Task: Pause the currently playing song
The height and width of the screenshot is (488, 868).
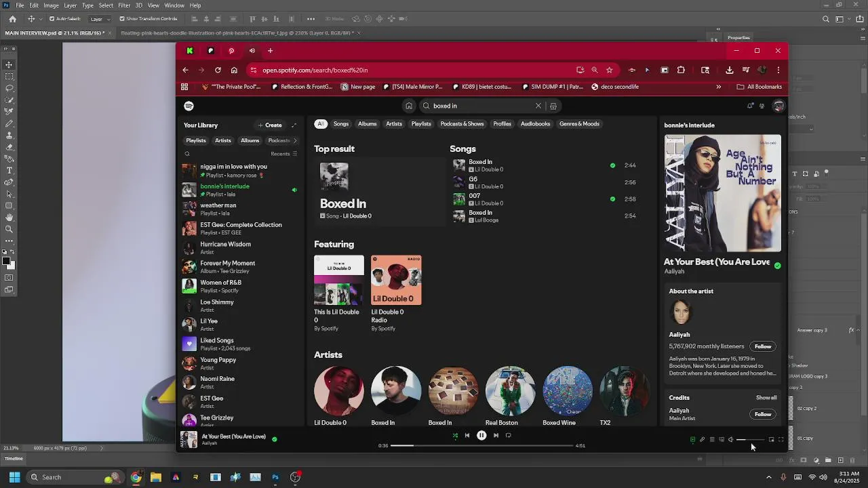Action: coord(481,435)
